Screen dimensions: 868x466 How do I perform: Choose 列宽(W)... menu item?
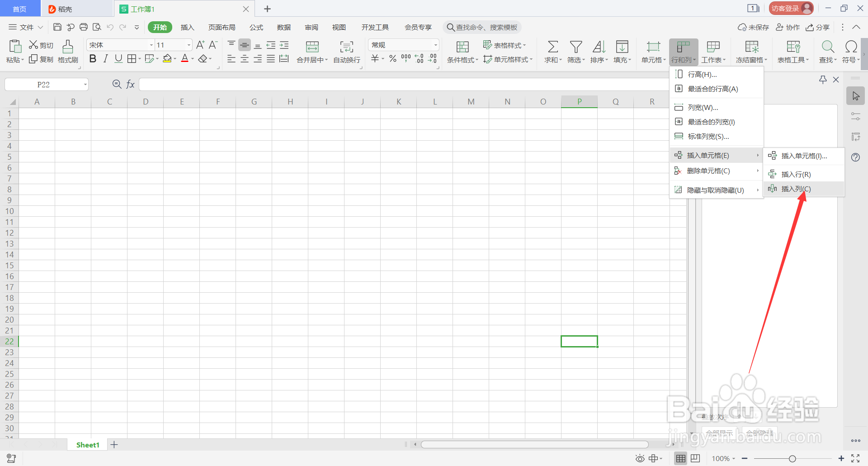coord(716,107)
